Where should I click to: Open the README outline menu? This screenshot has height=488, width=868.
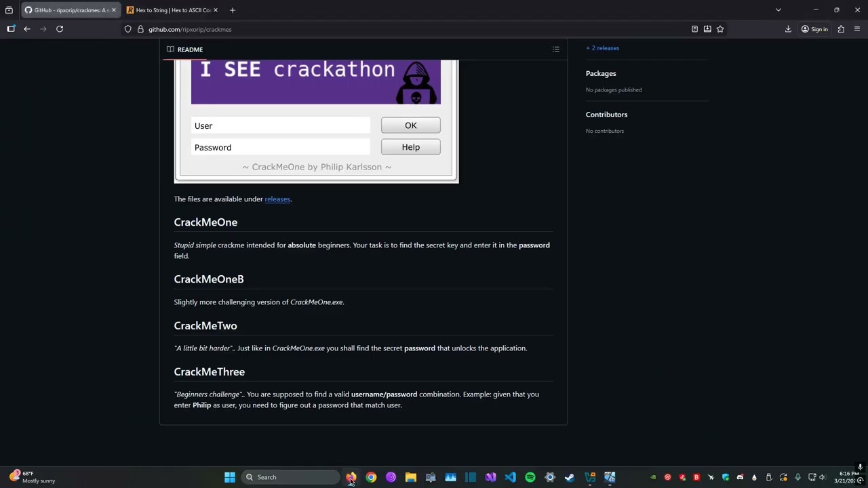pos(556,49)
